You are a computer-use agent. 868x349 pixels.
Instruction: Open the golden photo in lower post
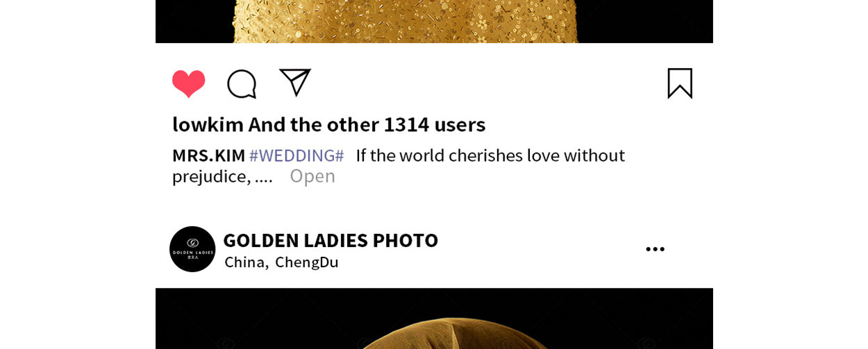(434, 318)
